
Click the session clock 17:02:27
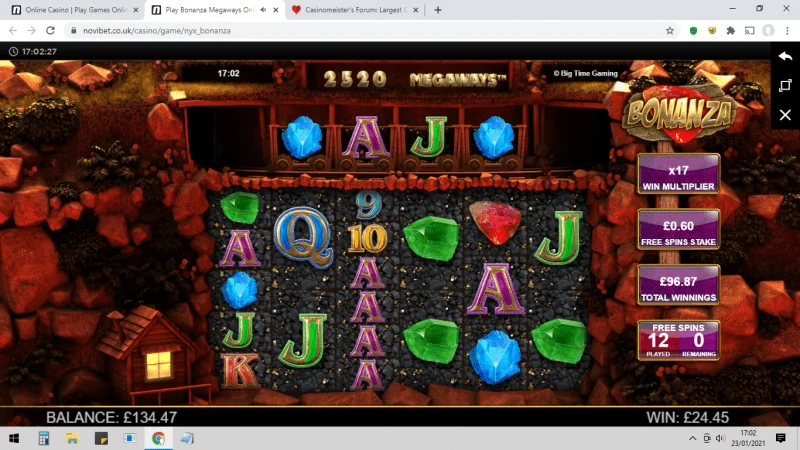click(x=33, y=52)
